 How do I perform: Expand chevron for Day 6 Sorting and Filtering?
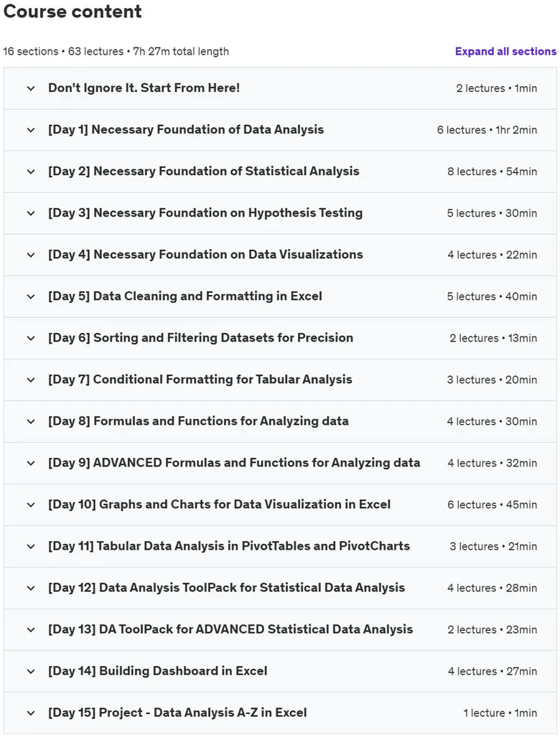(31, 339)
